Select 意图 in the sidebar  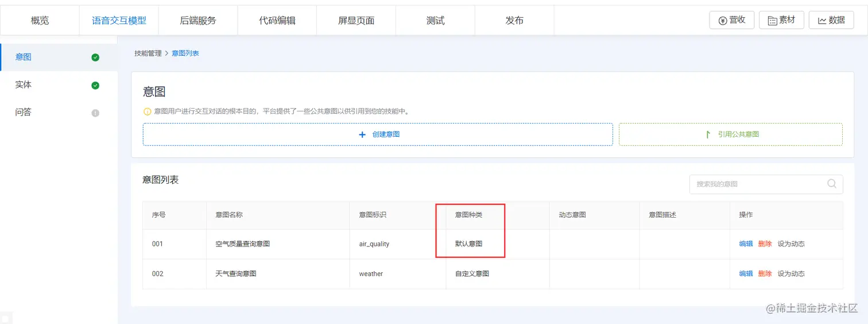(x=59, y=57)
